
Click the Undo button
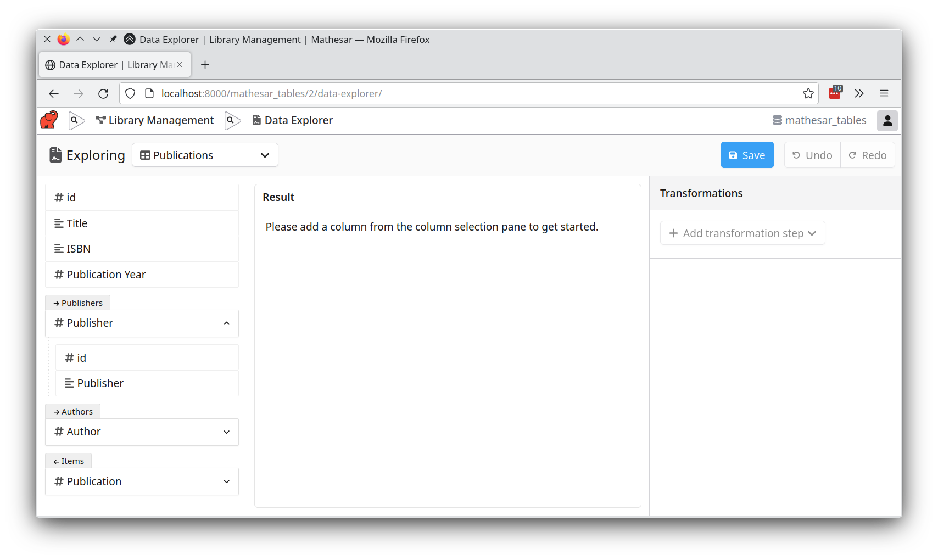(812, 155)
